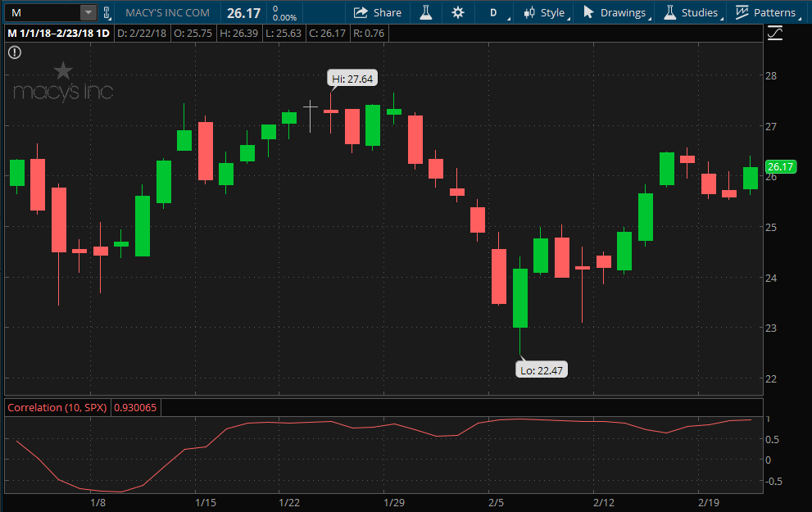Open the flask Edit Studies icon

point(426,12)
